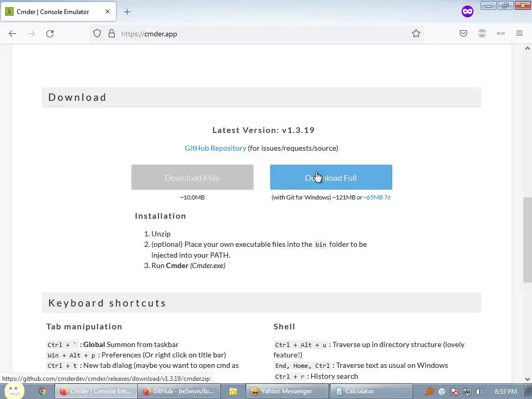Switch to GitHub Firefox window in taskbar

coord(179,391)
